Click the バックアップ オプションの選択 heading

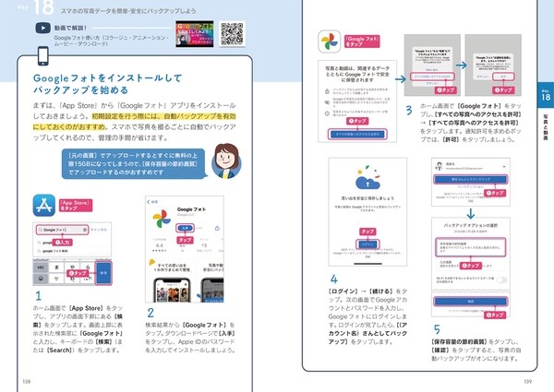point(470,225)
